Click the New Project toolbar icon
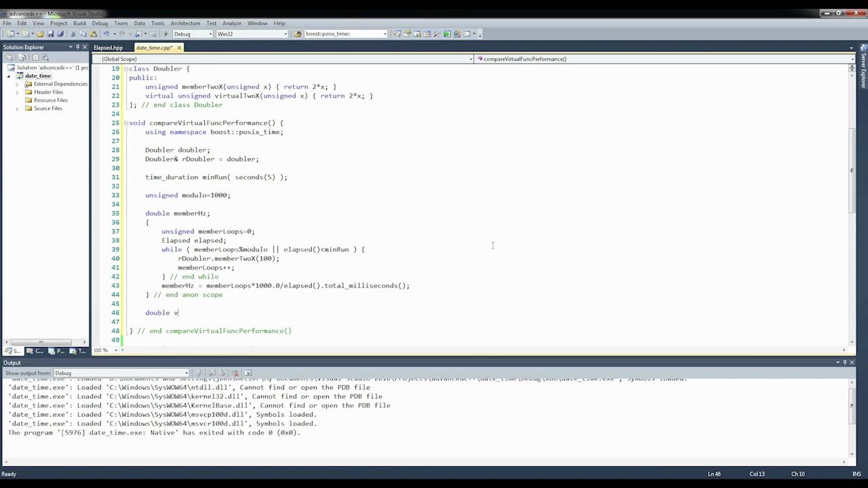868x488 pixels. 9,34
